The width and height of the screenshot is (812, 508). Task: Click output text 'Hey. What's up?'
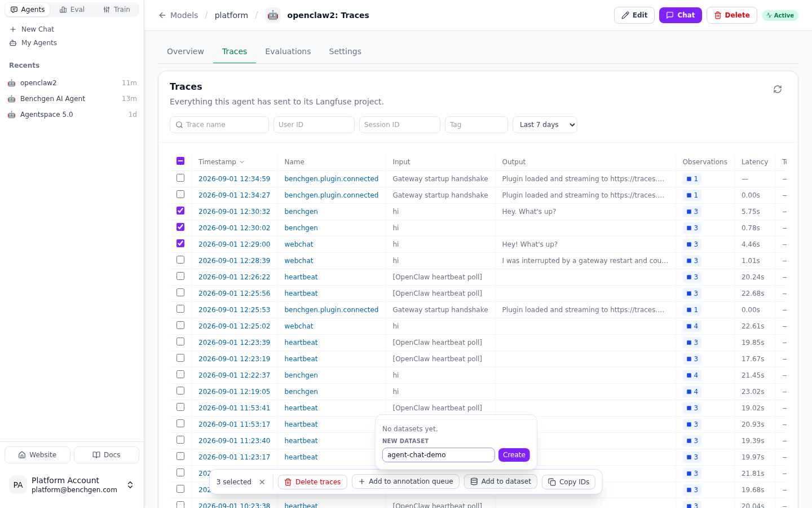[529, 212]
